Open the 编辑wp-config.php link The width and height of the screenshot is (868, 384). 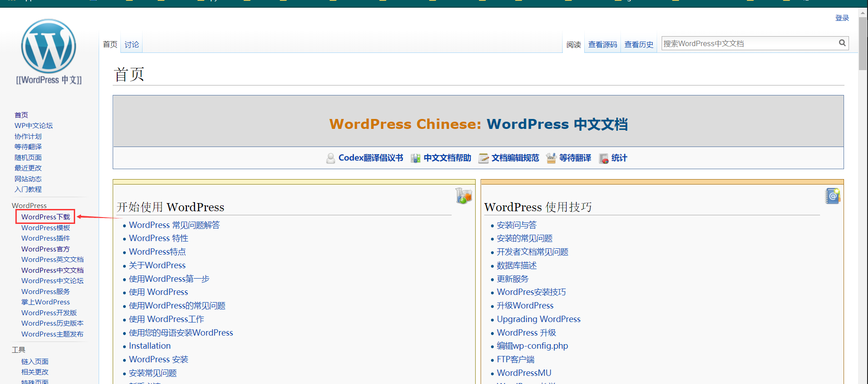[532, 346]
